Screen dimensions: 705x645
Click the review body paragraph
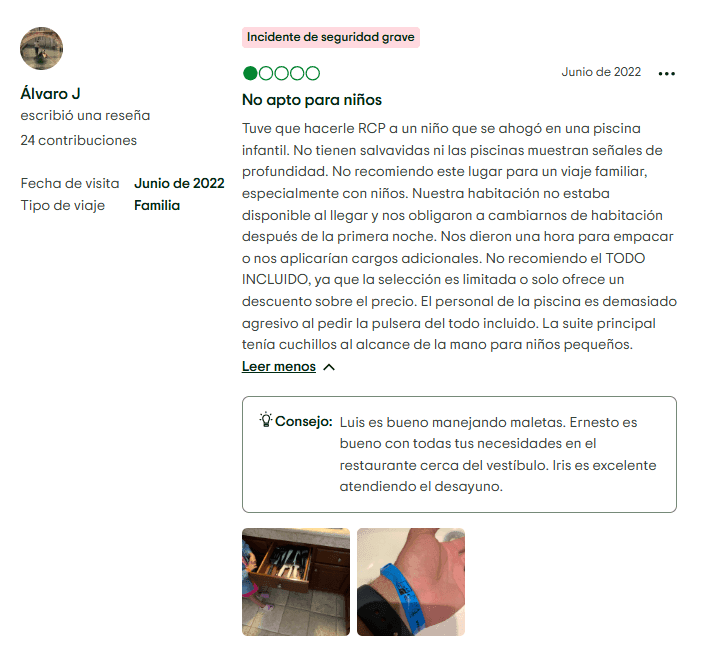(459, 236)
